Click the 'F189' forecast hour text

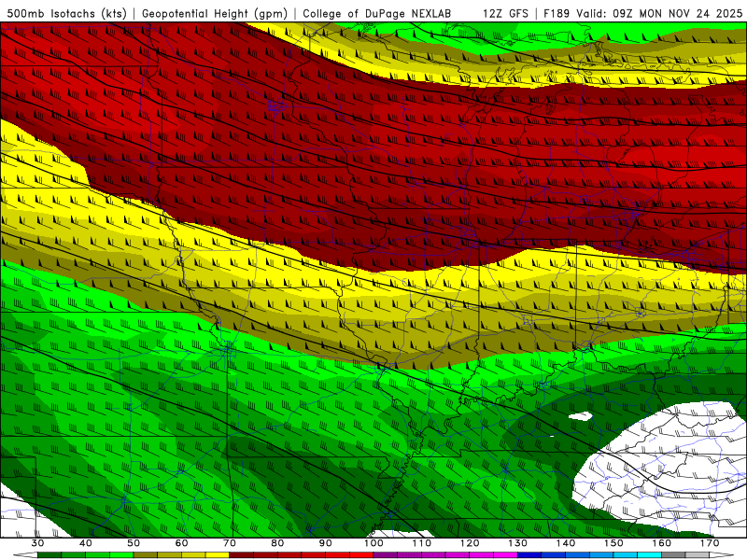coord(557,14)
